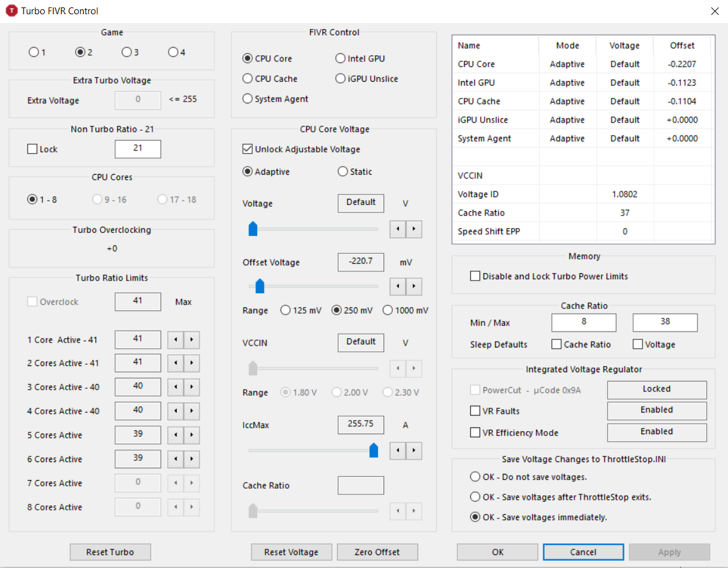Screen dimensions: 728x568
Task: Click left arrow next to Offset Voltage slider
Action: pyautogui.click(x=398, y=287)
